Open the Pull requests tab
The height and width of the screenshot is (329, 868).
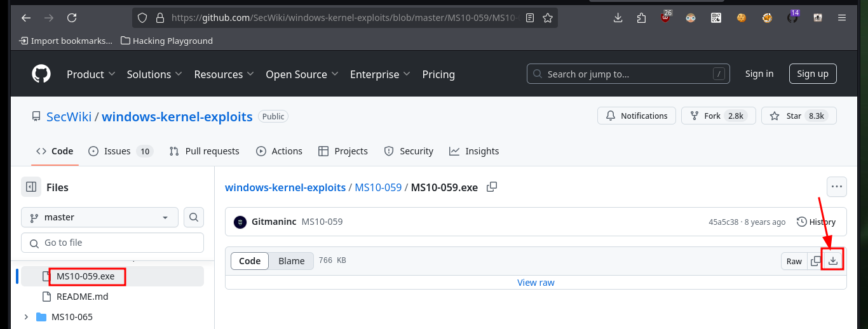[x=204, y=151]
